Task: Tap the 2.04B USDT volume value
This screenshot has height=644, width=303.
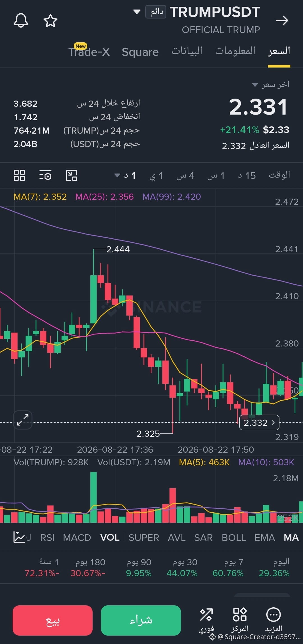Action: (25, 144)
